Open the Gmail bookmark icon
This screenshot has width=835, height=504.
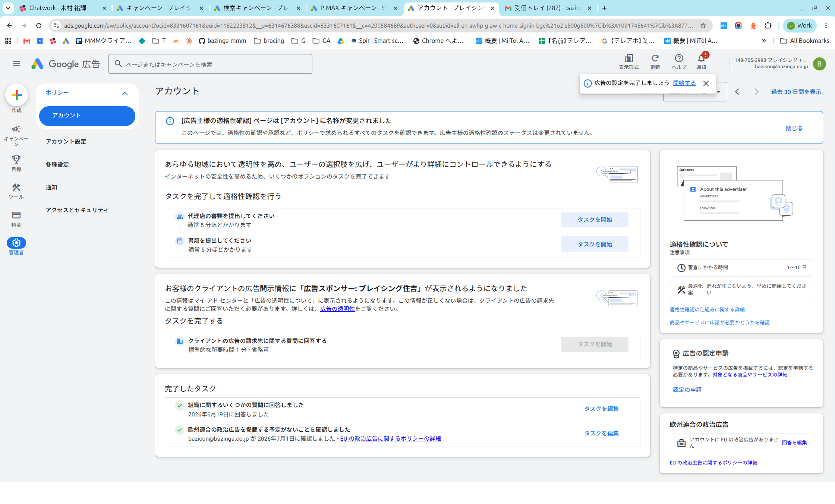tap(26, 41)
